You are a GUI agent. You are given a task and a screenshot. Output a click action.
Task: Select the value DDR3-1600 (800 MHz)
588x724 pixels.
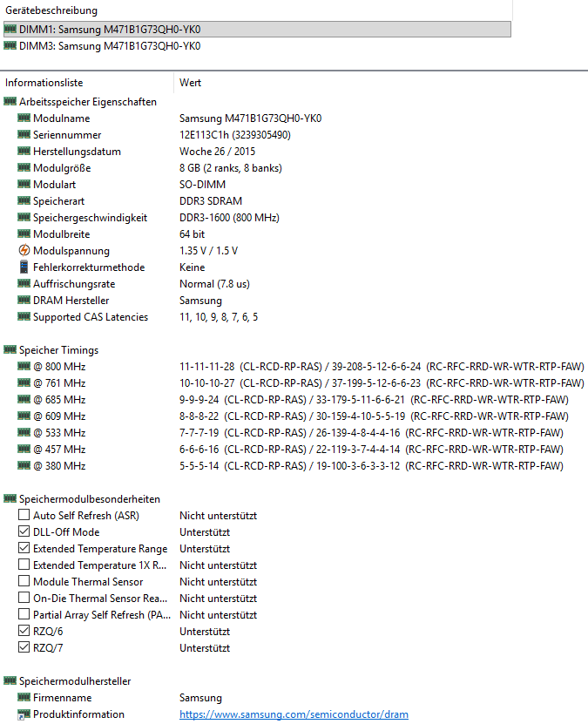coord(229,218)
